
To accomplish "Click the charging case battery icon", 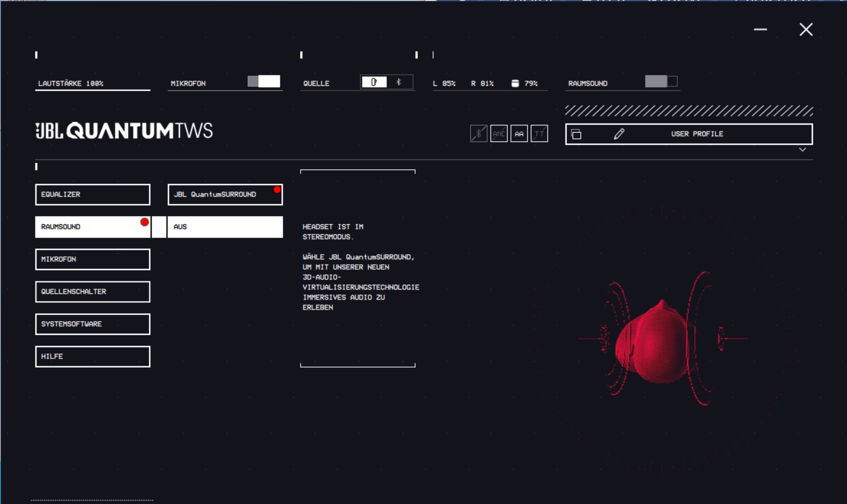I will [x=515, y=83].
